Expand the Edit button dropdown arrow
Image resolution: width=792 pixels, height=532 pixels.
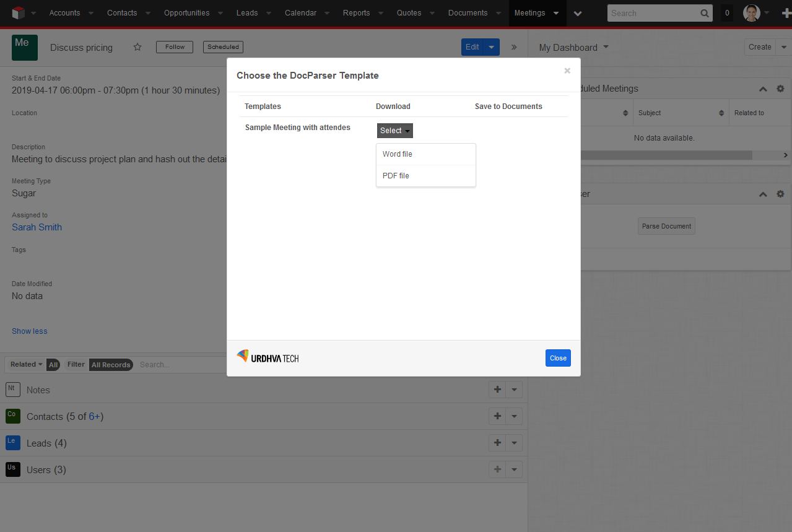(x=491, y=46)
